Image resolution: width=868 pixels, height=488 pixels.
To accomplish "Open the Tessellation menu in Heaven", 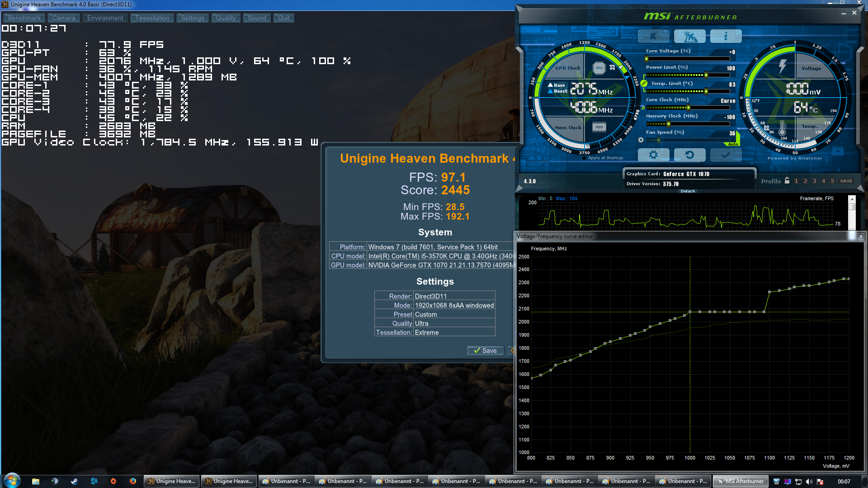I will [x=152, y=18].
